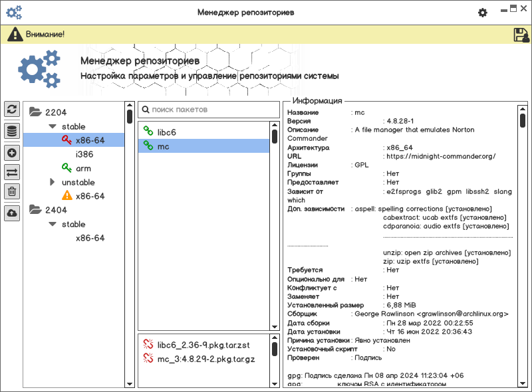Click the information panel scrollbar down arrow

pos(522,383)
